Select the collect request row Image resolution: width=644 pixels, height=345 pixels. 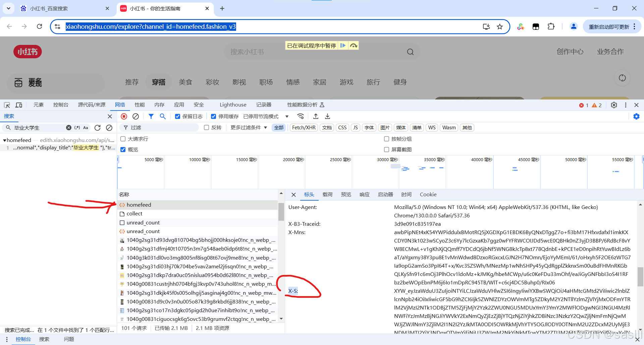pos(198,214)
